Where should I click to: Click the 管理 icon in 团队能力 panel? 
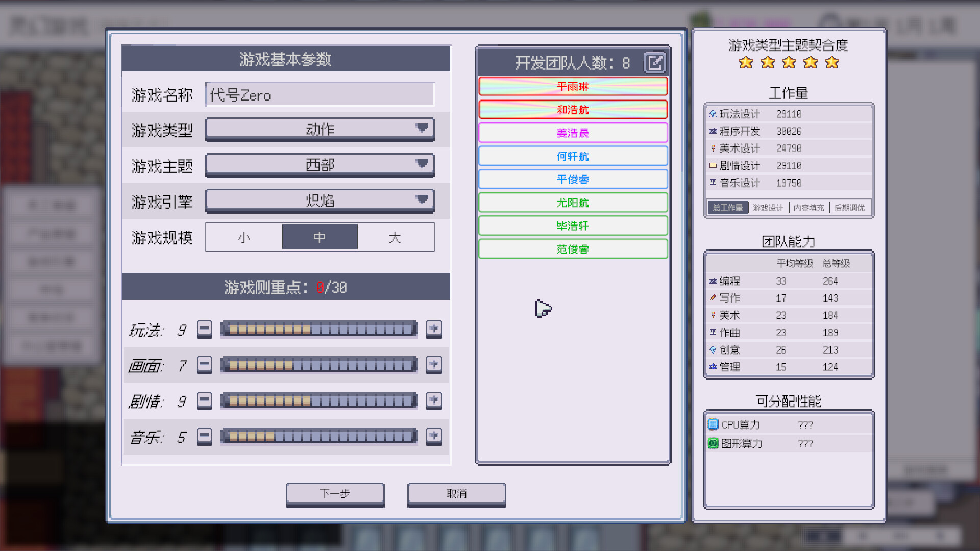click(713, 367)
